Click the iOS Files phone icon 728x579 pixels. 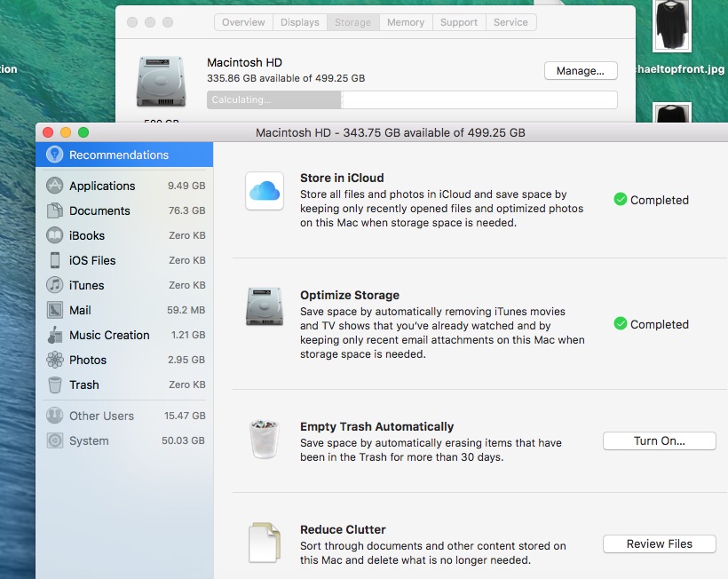point(55,260)
